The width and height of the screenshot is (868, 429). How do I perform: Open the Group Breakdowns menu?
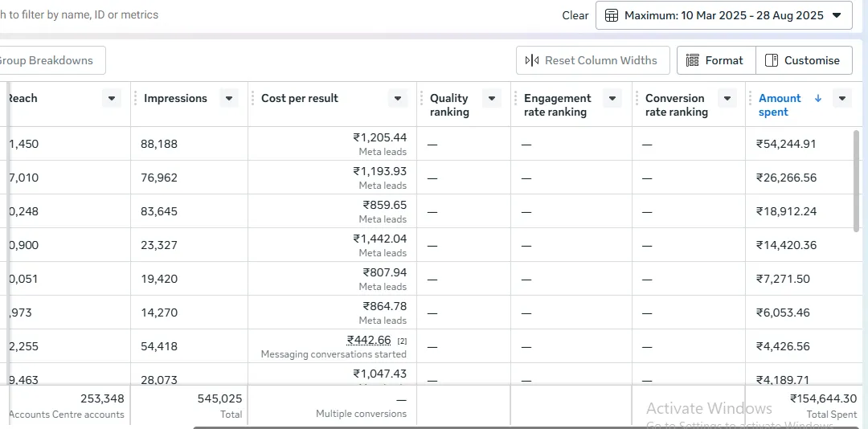pos(51,60)
